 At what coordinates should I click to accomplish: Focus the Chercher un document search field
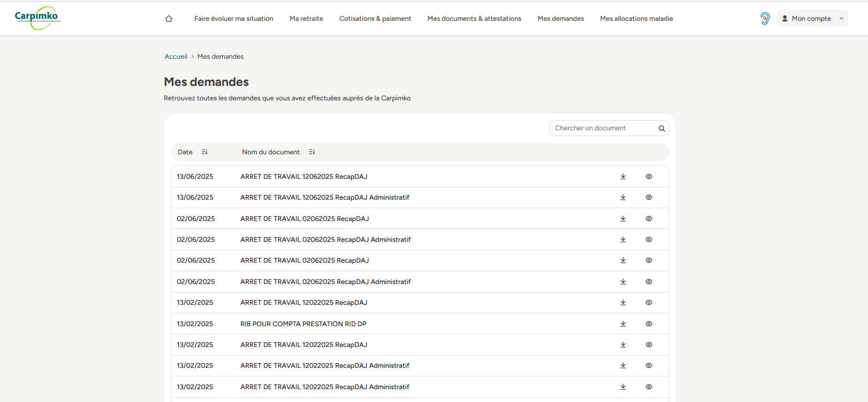coord(603,128)
